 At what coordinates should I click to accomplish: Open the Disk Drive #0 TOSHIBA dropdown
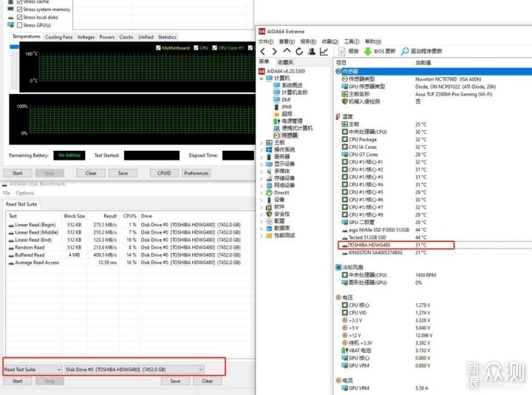click(134, 370)
